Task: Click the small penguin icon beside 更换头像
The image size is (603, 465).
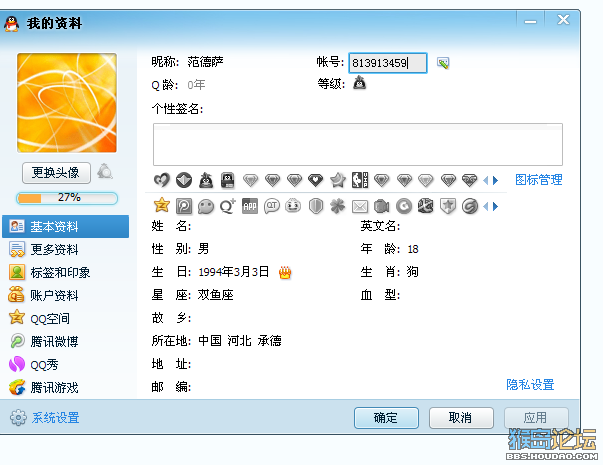Action: [x=105, y=172]
